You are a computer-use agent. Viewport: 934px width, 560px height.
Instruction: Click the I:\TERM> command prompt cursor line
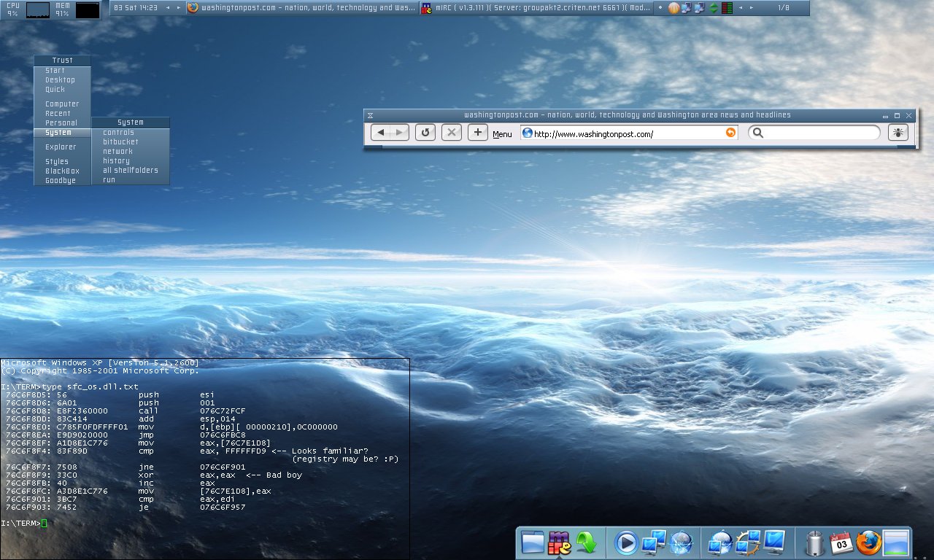(24, 523)
